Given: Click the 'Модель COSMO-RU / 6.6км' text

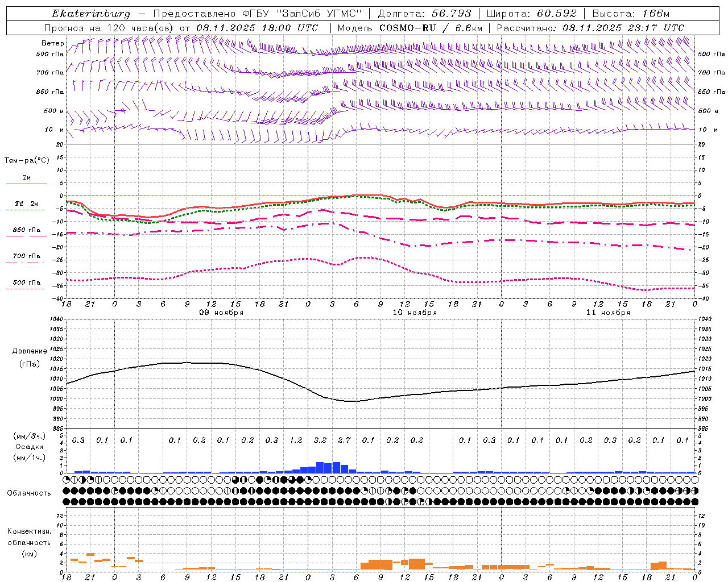Looking at the screenshot, I should pos(410,28).
